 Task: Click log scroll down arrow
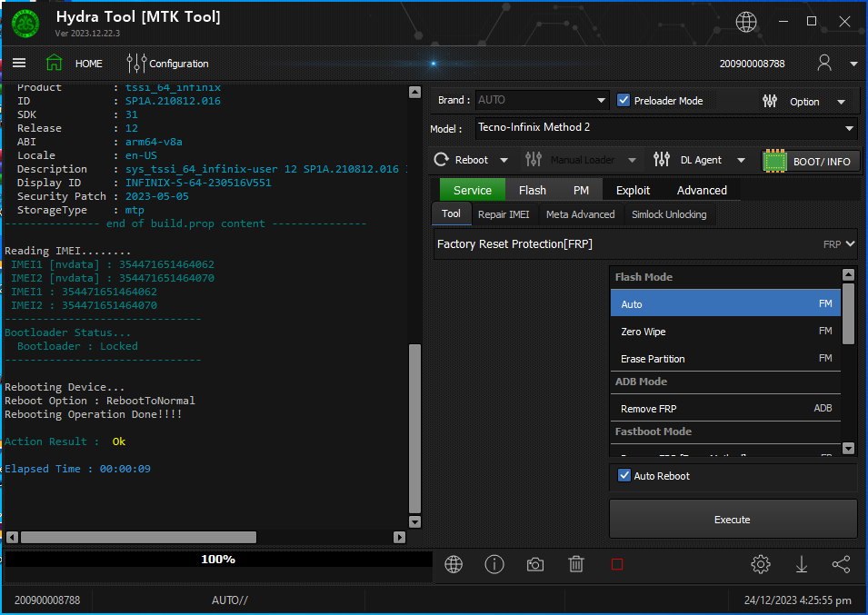(x=414, y=521)
